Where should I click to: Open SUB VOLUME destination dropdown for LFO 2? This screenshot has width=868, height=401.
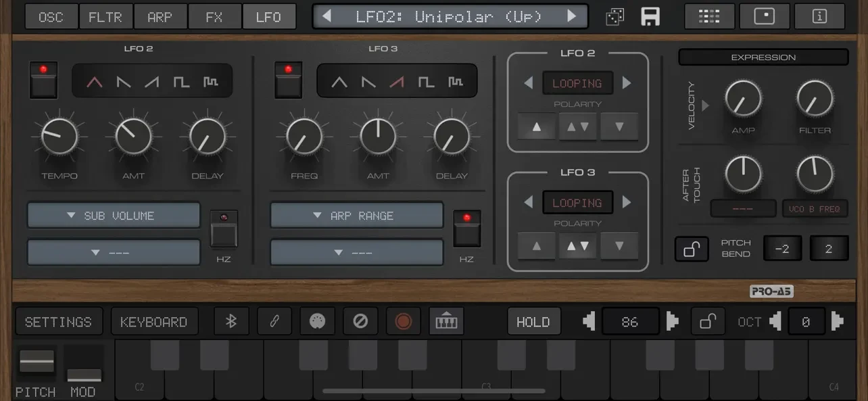[x=114, y=216]
